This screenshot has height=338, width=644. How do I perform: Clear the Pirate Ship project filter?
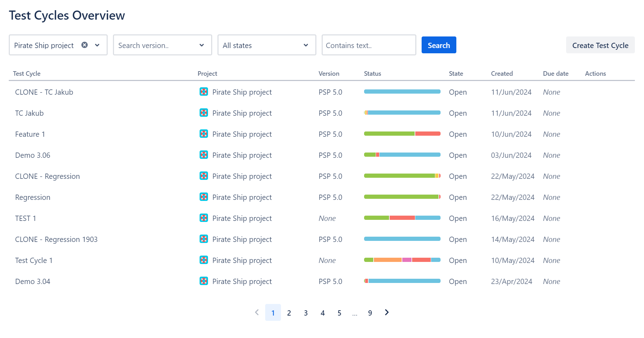84,45
